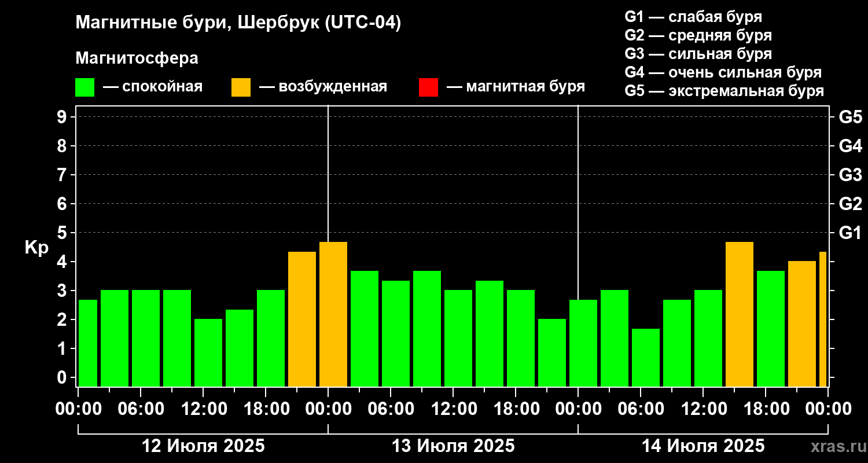Click the G5 tick label beside the plot
Viewport: 868px width, 463px height.
click(x=851, y=117)
